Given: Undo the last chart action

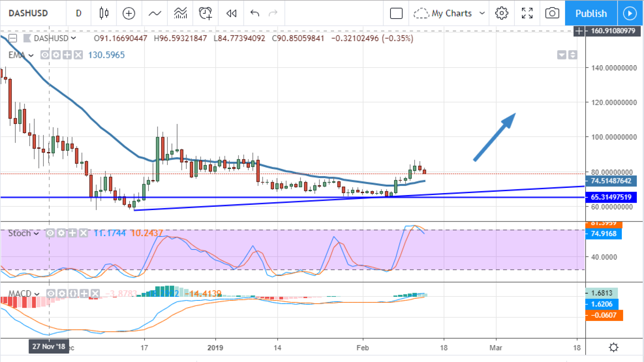Looking at the screenshot, I should tap(254, 13).
